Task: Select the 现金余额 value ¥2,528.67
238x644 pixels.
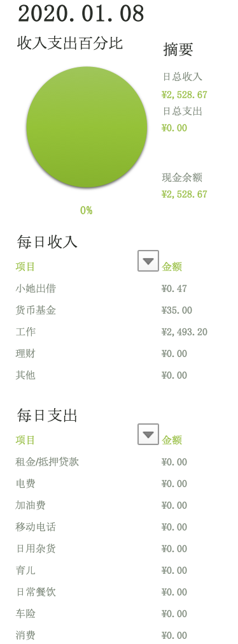Action: pos(185,194)
